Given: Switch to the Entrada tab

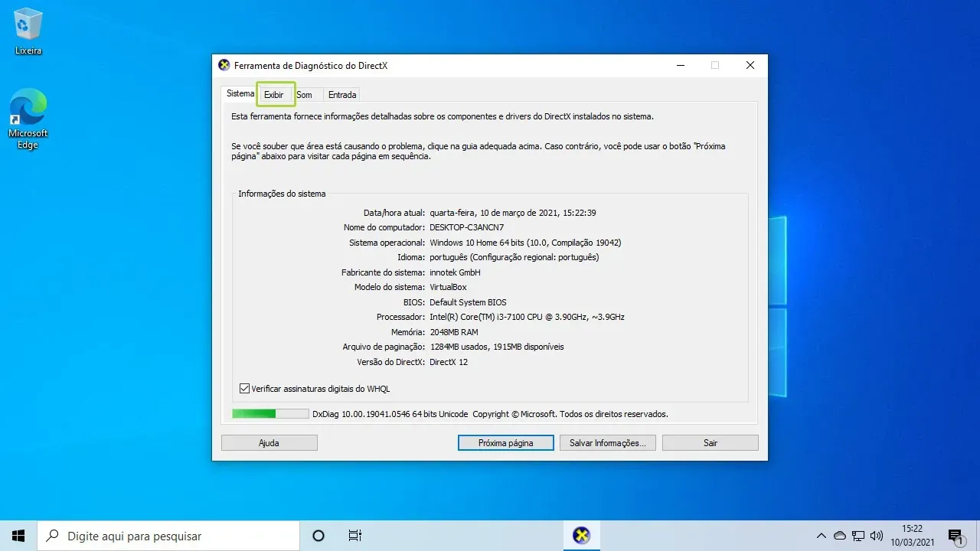Looking at the screenshot, I should click(342, 95).
